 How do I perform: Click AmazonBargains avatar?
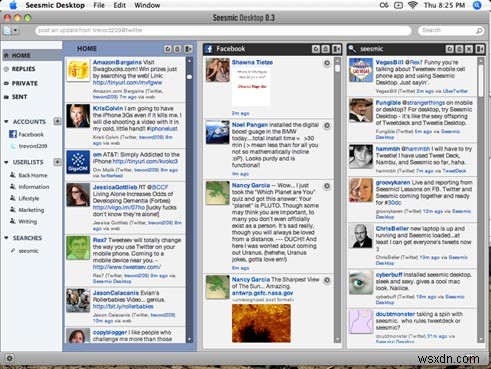tap(78, 70)
